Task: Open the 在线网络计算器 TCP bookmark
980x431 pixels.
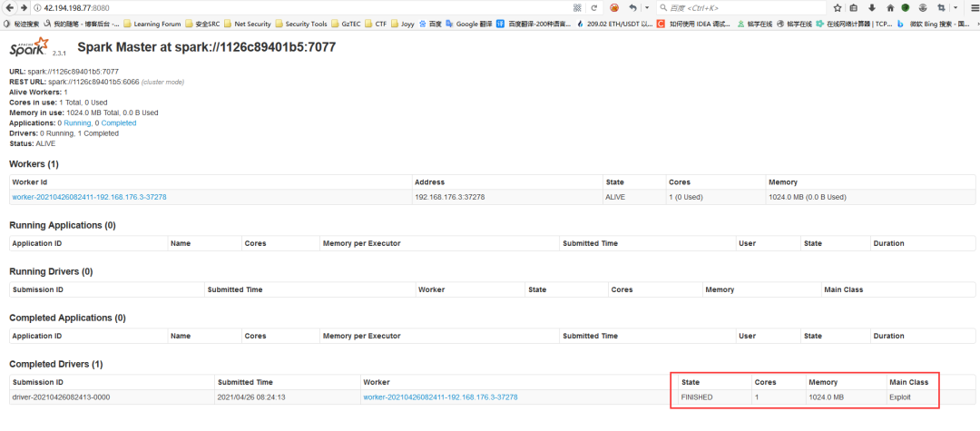Action: tap(855, 24)
